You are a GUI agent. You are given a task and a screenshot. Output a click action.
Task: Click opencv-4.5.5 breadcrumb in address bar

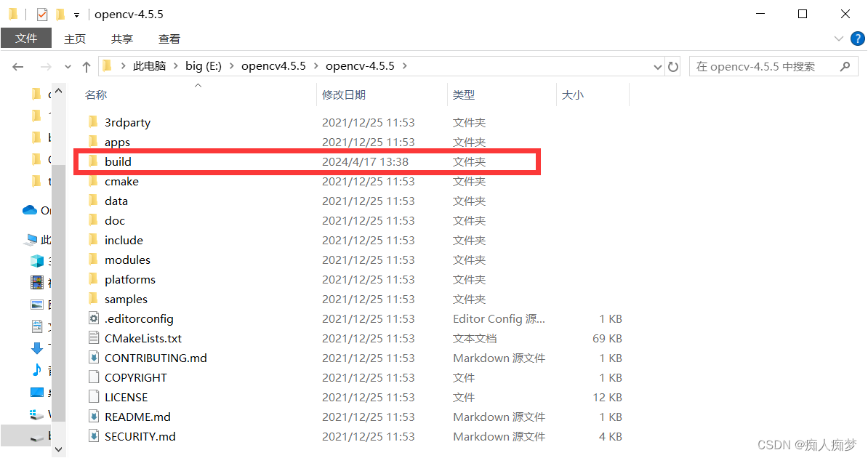pos(360,66)
